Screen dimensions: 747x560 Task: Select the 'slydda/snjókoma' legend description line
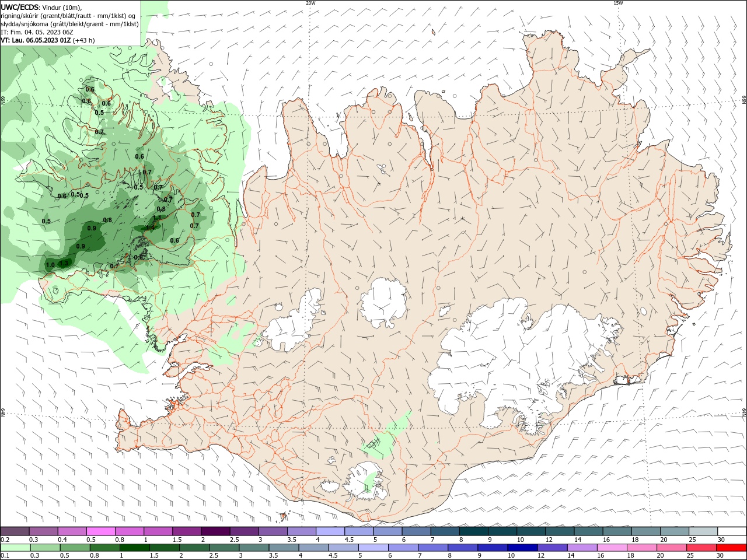pos(70,24)
